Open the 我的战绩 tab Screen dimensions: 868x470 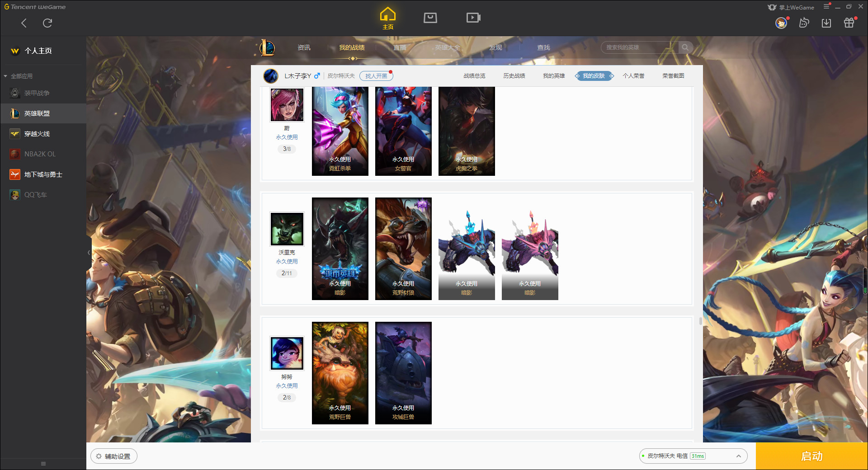click(352, 47)
